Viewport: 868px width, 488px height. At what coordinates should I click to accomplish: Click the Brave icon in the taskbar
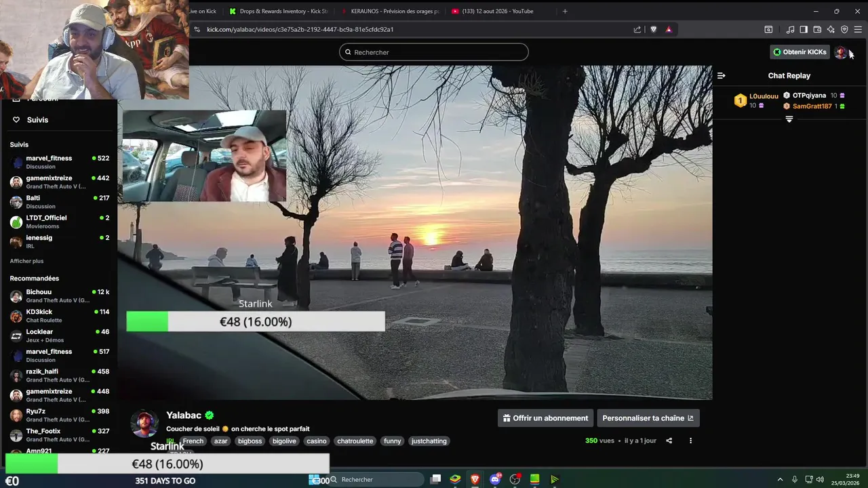(x=475, y=479)
